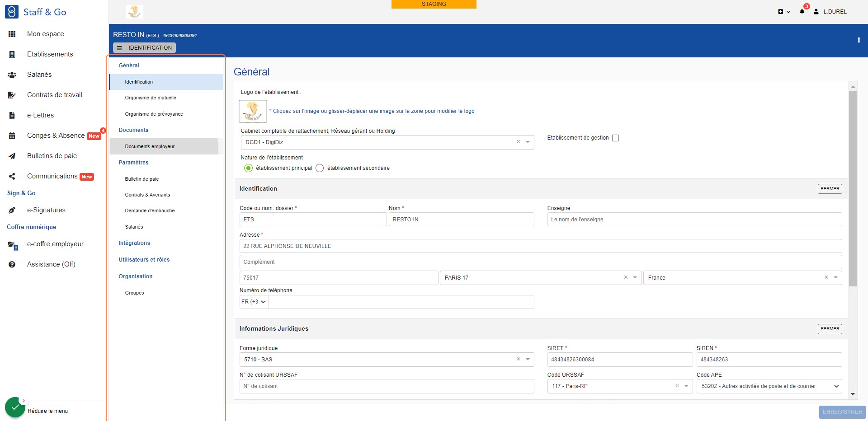The image size is (868, 421).
Task: Click the Salariés people icon
Action: coord(12,75)
